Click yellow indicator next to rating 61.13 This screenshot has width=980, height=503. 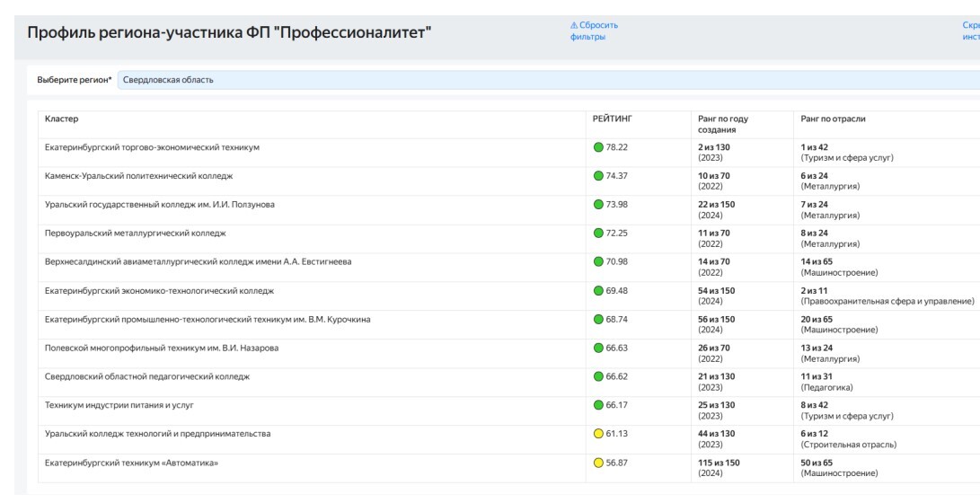pyautogui.click(x=598, y=434)
